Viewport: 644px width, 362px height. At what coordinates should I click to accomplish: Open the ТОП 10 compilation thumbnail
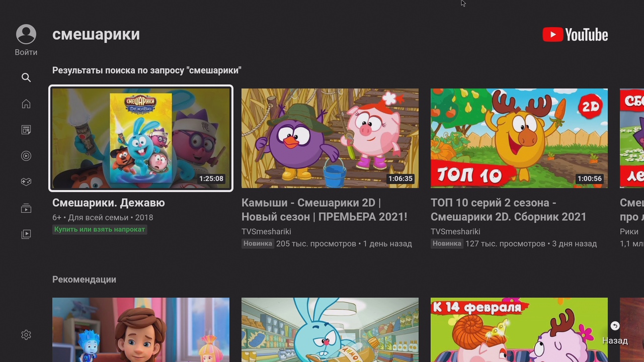pyautogui.click(x=519, y=138)
